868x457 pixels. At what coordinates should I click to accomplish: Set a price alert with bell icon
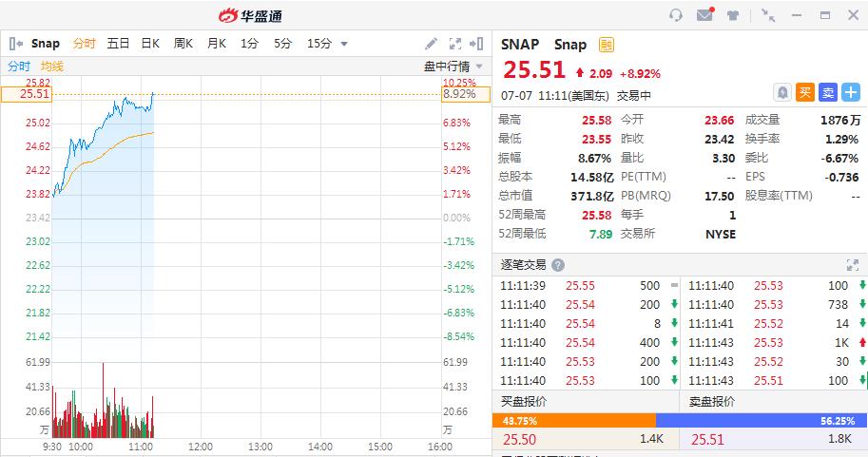[x=781, y=92]
